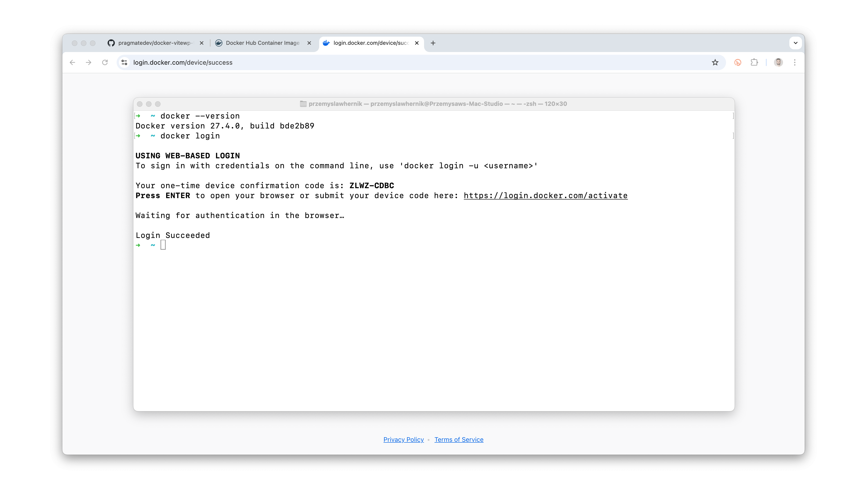Close the Docker Hub Container Image tab
The width and height of the screenshot is (868, 489).
pos(309,43)
